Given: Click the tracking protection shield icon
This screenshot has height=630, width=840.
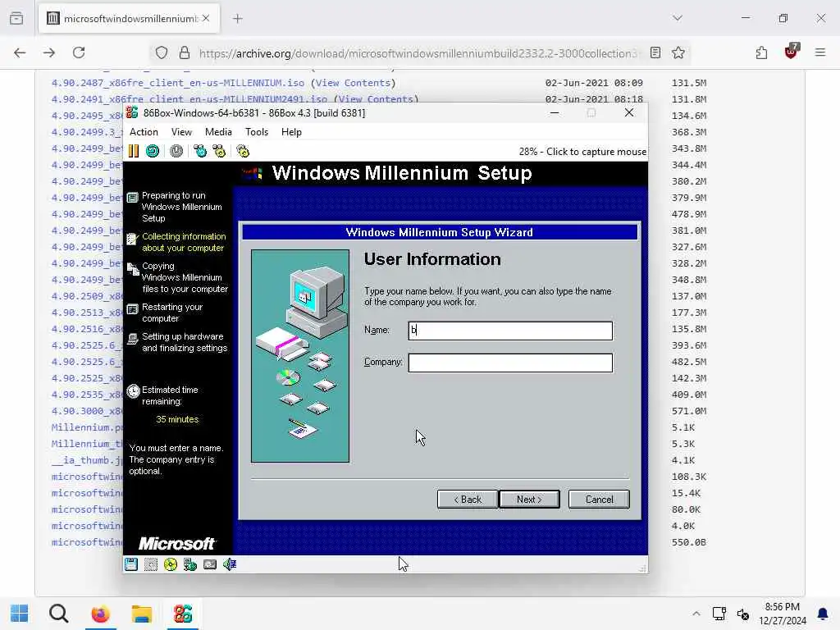Looking at the screenshot, I should [x=162, y=52].
